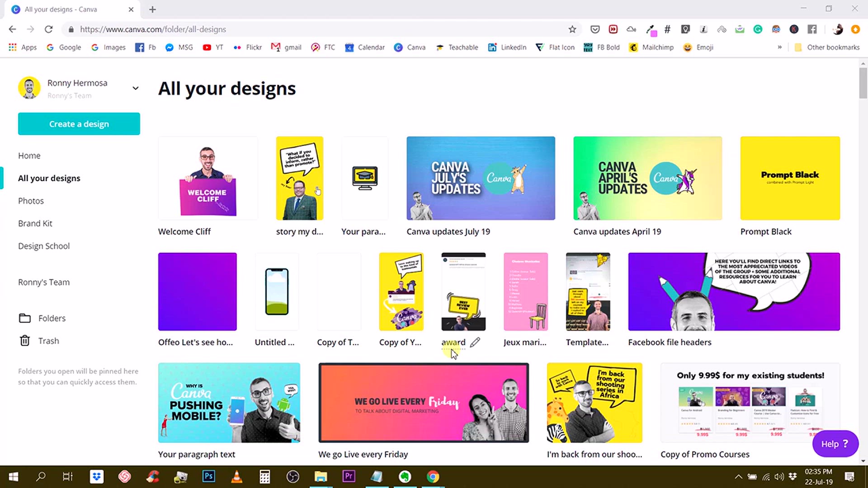Open the Untitled phone mockup thumbnail
The image size is (868, 488).
[x=277, y=291]
